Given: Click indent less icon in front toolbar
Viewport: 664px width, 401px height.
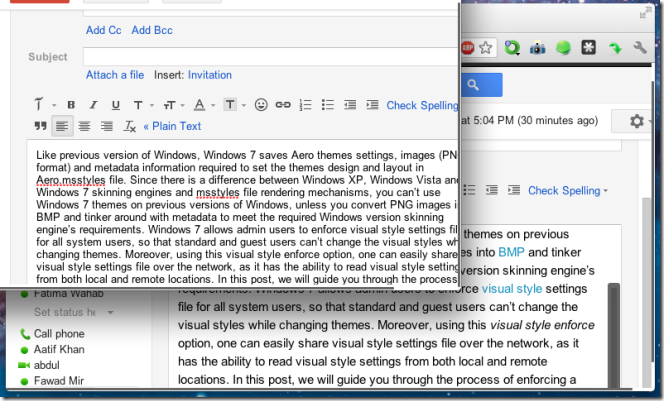Looking at the screenshot, I should (x=350, y=105).
